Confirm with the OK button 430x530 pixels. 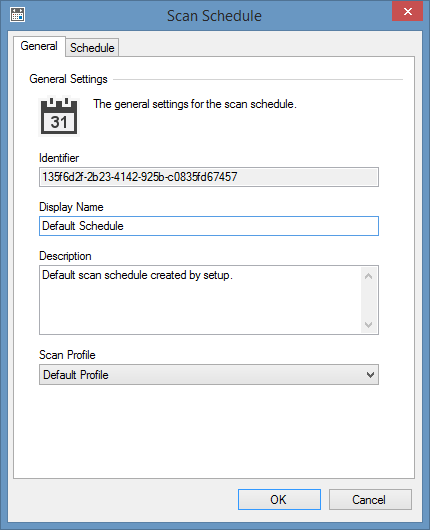[x=279, y=499]
